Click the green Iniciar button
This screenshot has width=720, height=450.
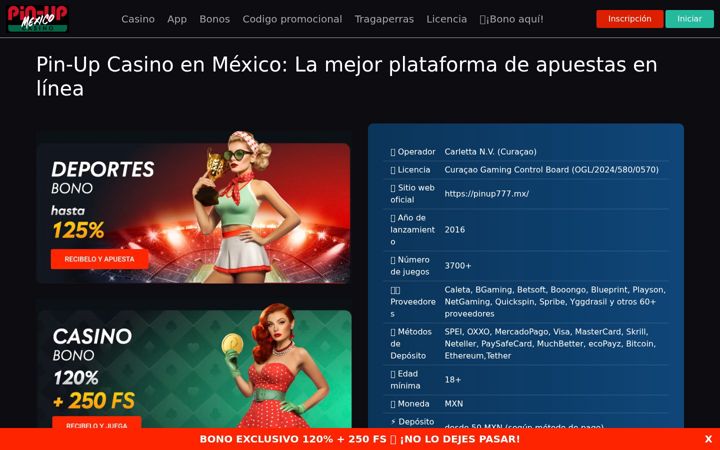(689, 19)
